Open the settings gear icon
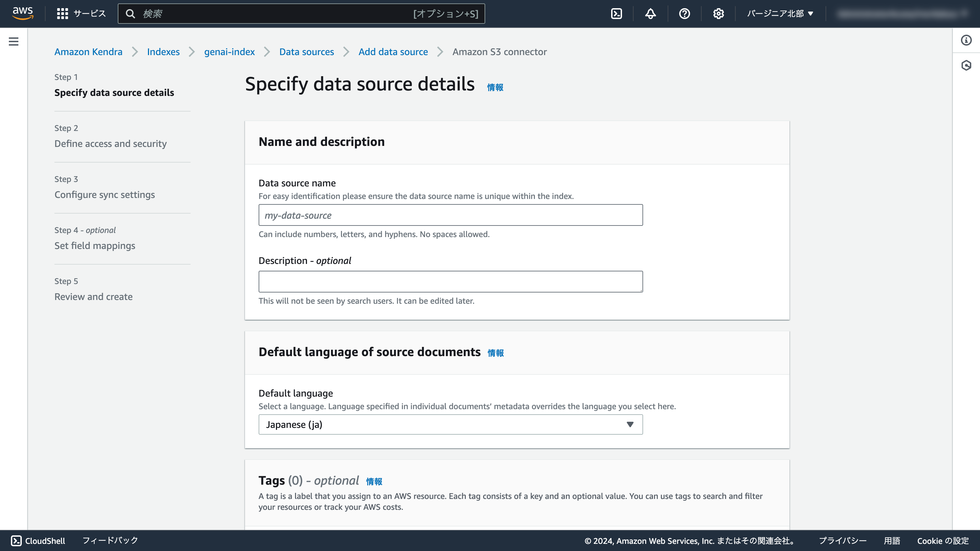This screenshot has width=980, height=551. [718, 14]
